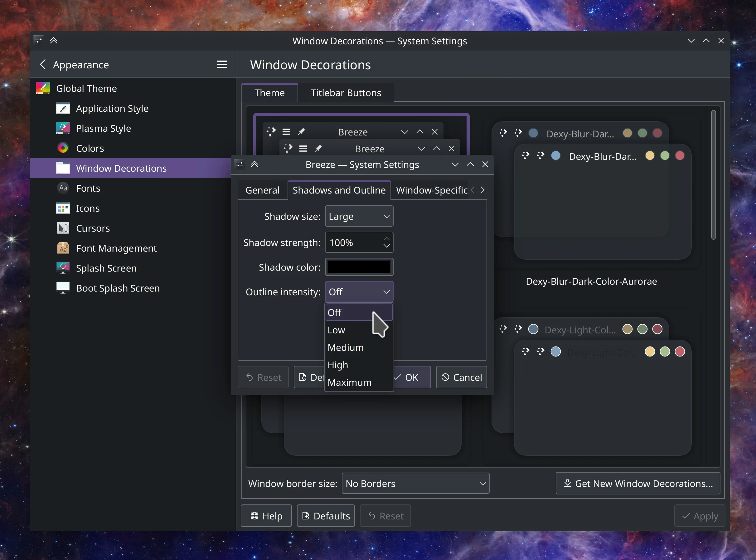Open the black Shadow color swatch
This screenshot has height=560, width=756.
click(359, 267)
